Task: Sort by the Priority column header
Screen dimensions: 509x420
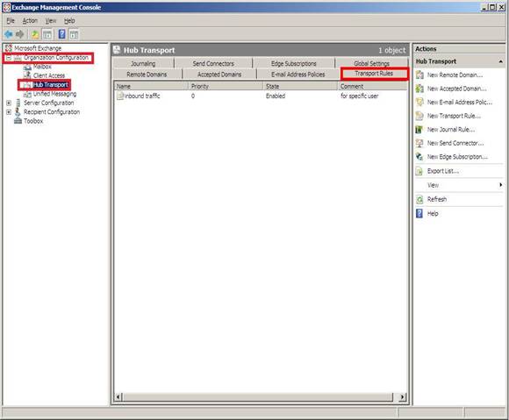Action: tap(226, 86)
